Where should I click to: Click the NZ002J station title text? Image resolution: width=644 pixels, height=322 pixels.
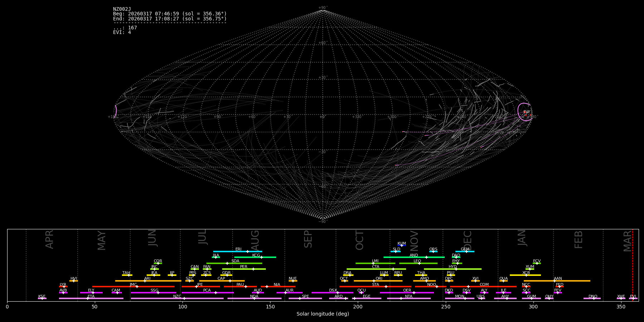tap(122, 9)
